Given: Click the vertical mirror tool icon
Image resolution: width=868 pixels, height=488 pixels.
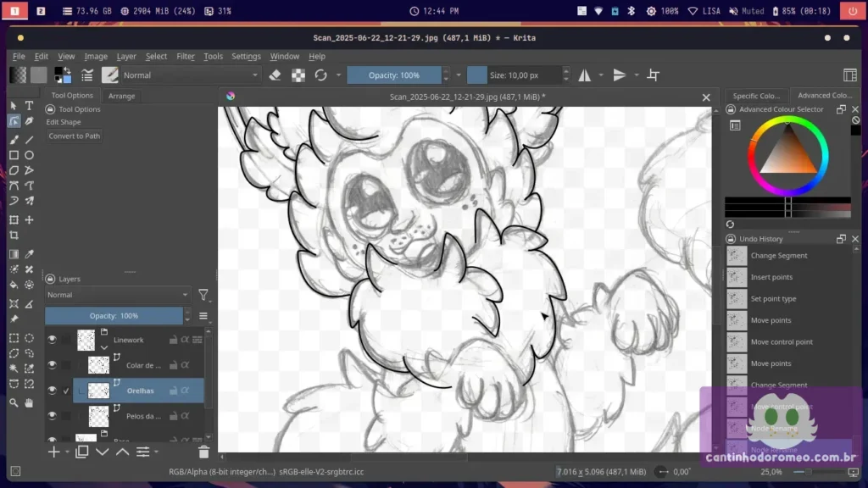Looking at the screenshot, I should (620, 75).
